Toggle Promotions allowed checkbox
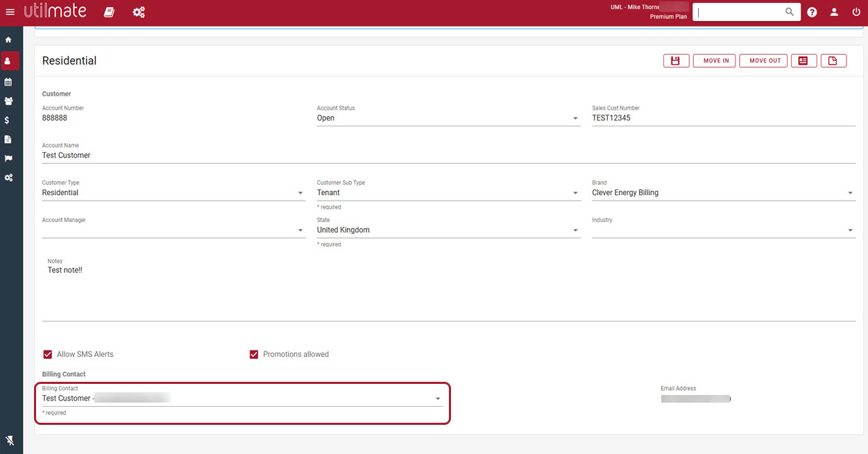 coord(254,354)
